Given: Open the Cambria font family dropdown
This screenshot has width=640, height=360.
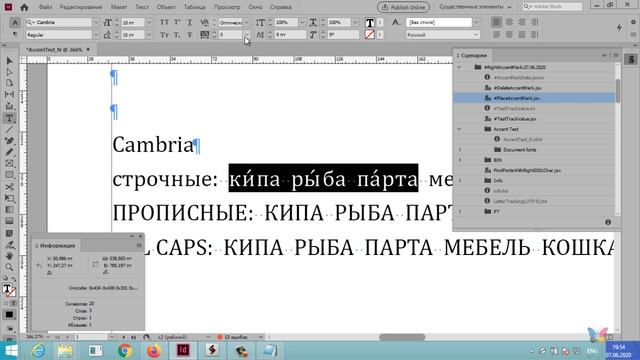Looking at the screenshot, I should tap(96, 22).
